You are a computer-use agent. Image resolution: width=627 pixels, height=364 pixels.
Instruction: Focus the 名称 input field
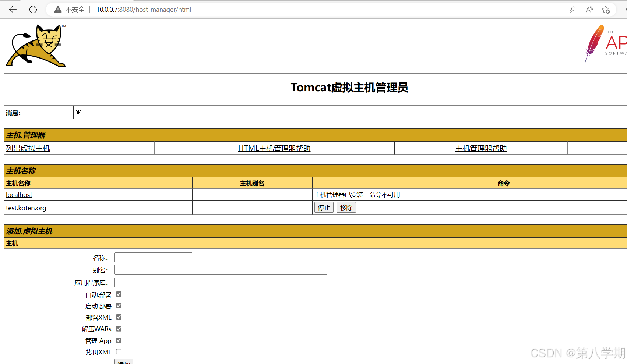pyautogui.click(x=153, y=257)
